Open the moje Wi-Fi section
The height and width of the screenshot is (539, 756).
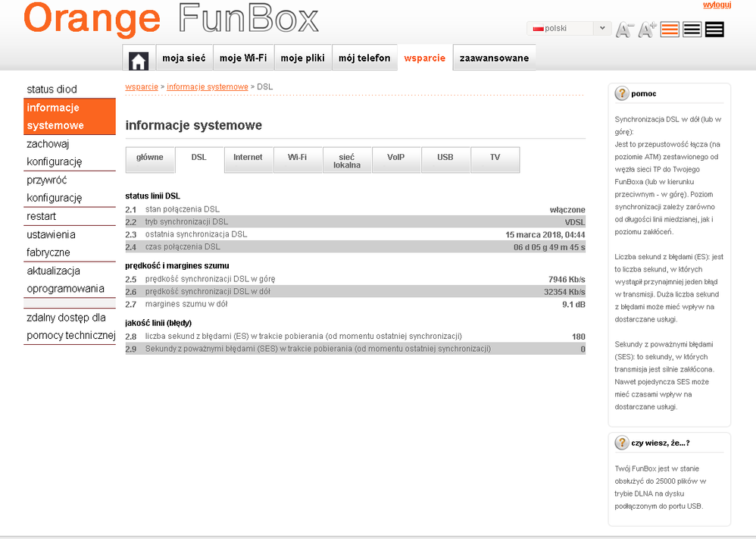(x=243, y=58)
